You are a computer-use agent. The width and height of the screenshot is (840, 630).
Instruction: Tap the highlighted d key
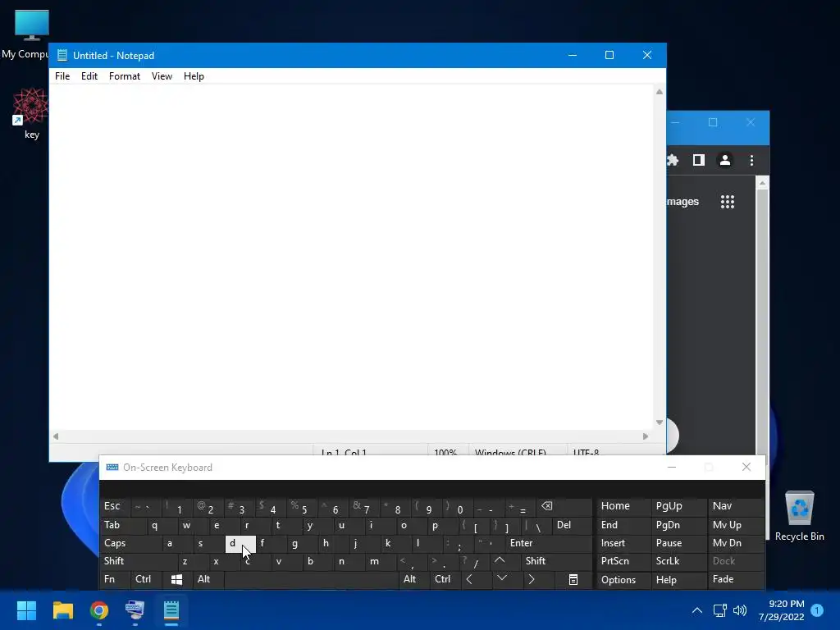pyautogui.click(x=240, y=543)
